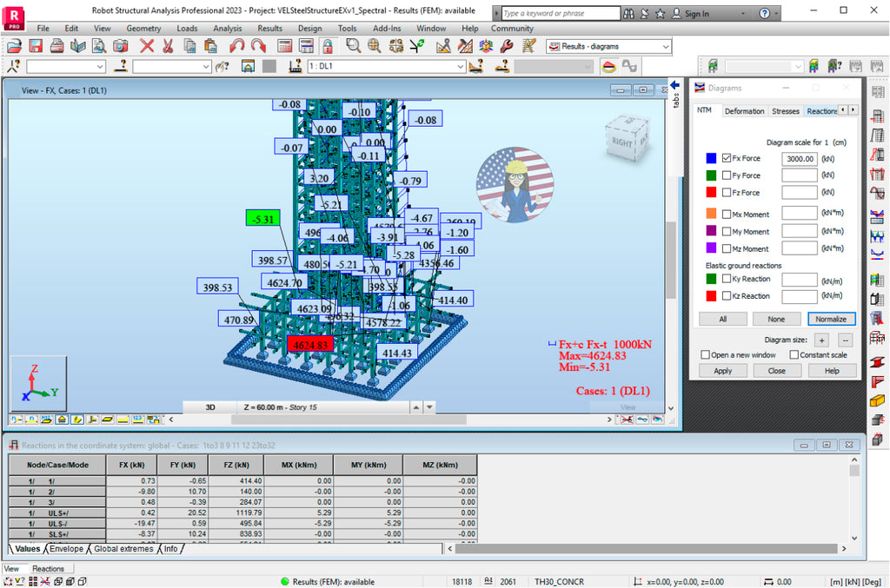
Task: Click the padlock icon on the main toolbar
Action: coord(327,46)
